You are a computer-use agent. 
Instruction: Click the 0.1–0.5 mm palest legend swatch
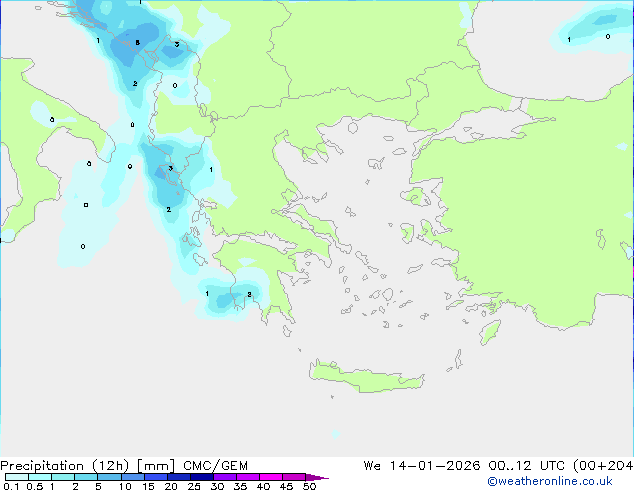coord(17,477)
